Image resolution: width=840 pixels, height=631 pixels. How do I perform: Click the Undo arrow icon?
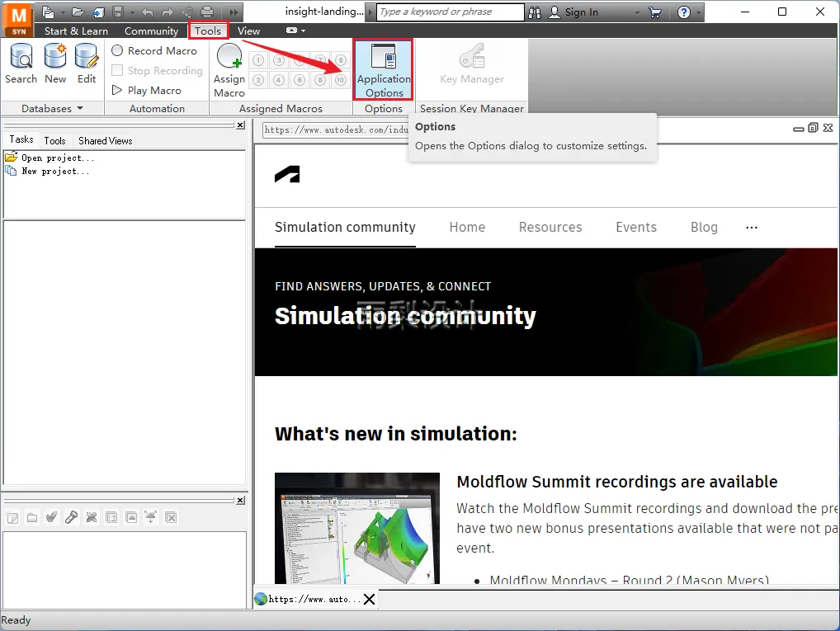click(148, 12)
